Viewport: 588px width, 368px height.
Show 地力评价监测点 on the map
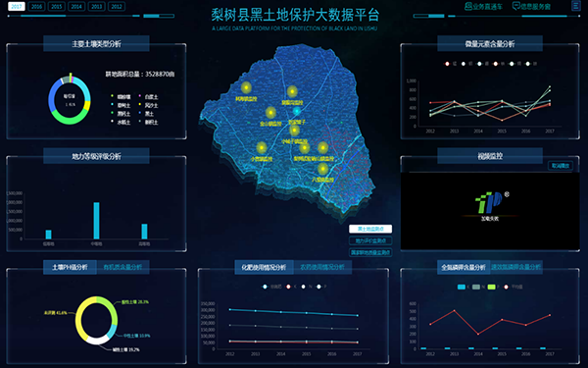(370, 240)
